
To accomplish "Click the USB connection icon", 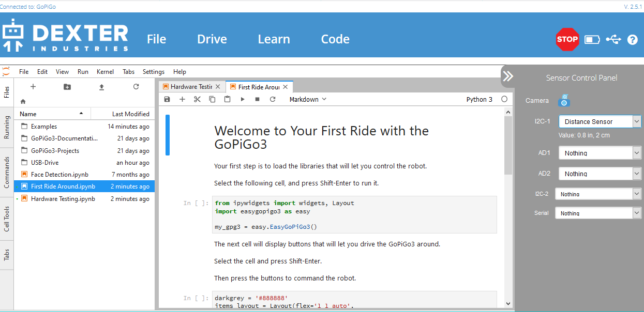I will 613,39.
